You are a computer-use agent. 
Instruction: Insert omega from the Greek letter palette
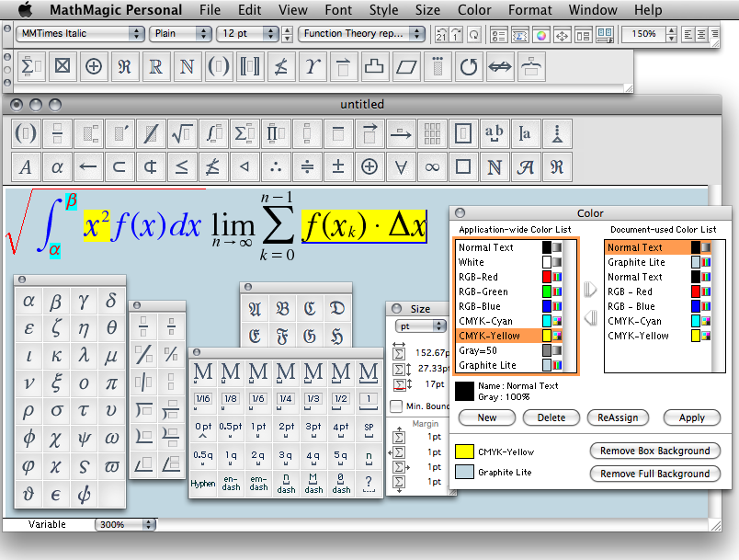[112, 439]
